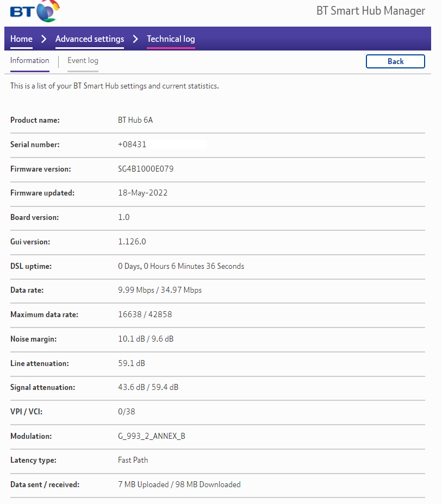
Task: Click the chevron arrow after Advanced settings
Action: (x=135, y=39)
